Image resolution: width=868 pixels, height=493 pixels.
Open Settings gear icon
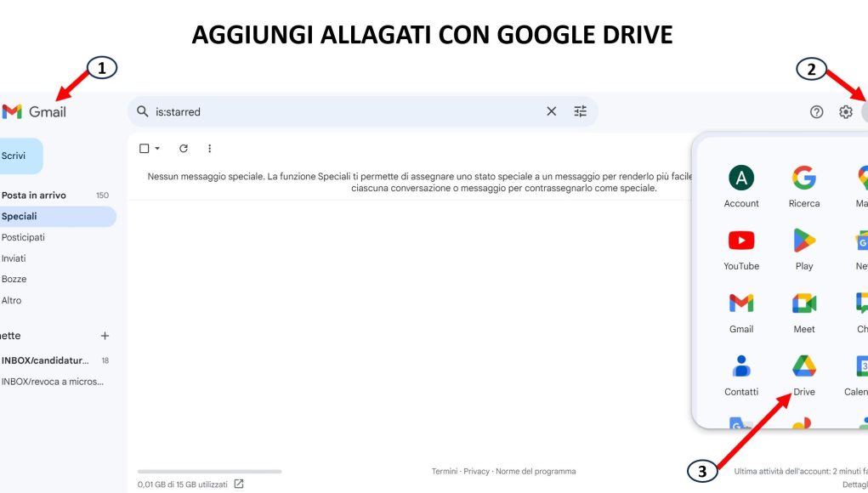coord(846,111)
